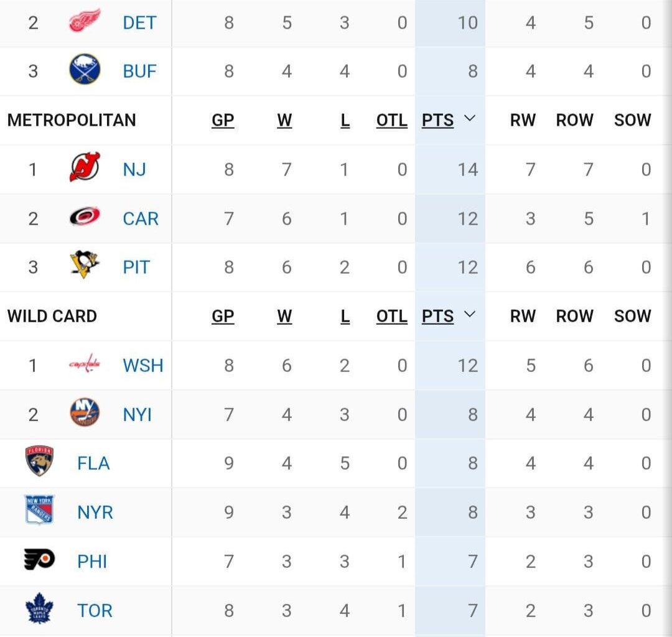Sort by the OTL column header
Image resolution: width=672 pixels, height=637 pixels.
click(391, 120)
